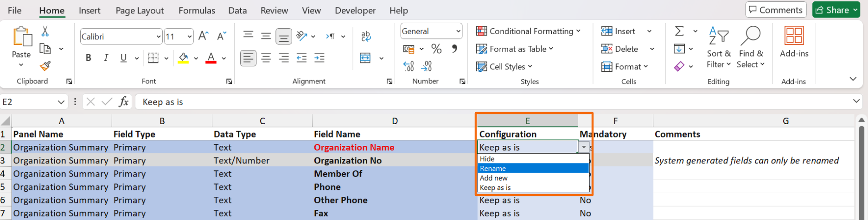Screen dimensions: 868x220
Task: Open the Comments button
Action: tap(775, 10)
